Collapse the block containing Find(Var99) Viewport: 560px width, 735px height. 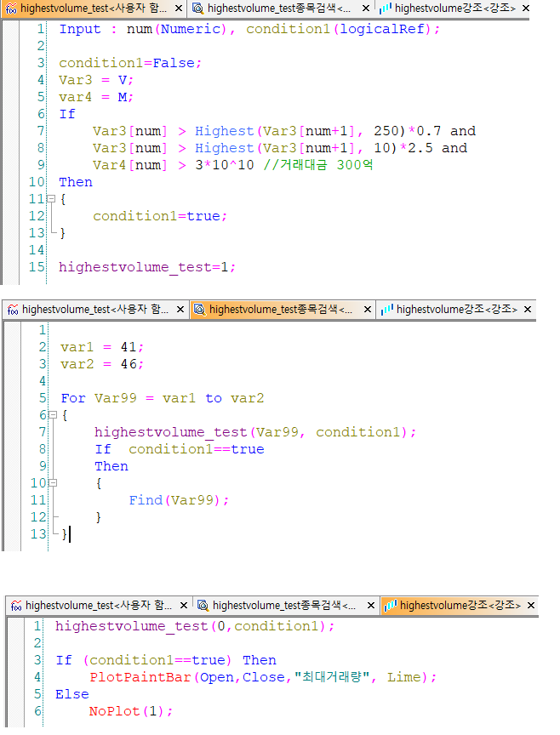click(53, 483)
